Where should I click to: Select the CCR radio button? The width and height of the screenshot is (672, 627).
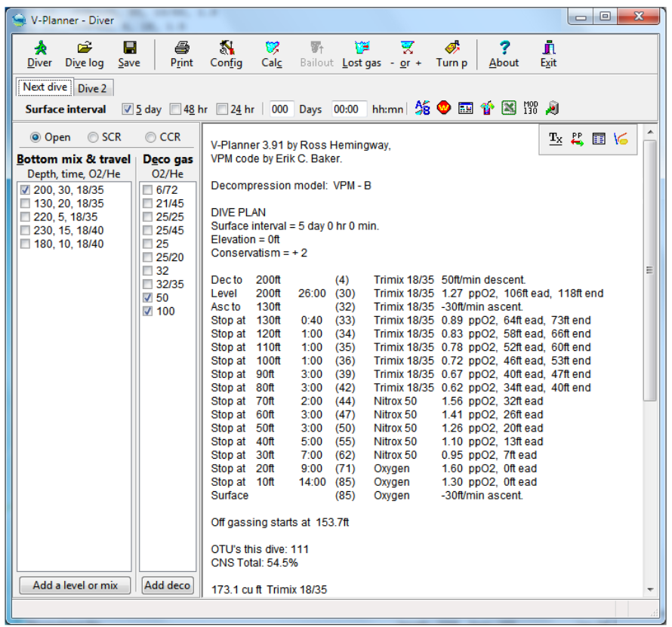point(151,137)
